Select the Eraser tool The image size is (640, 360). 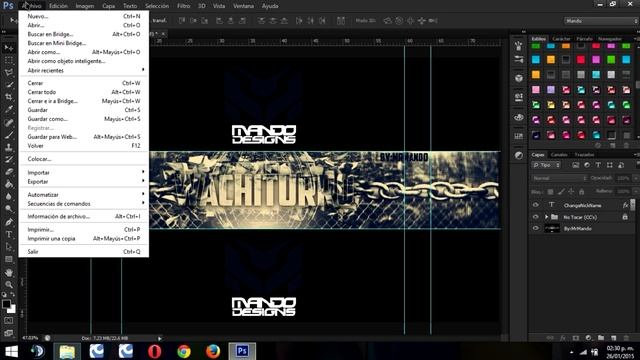(9, 172)
